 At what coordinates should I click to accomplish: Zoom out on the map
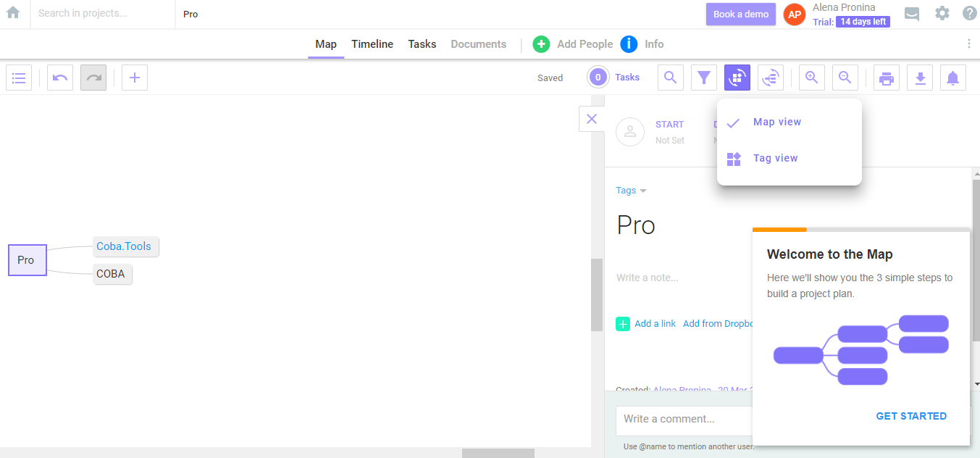[845, 78]
